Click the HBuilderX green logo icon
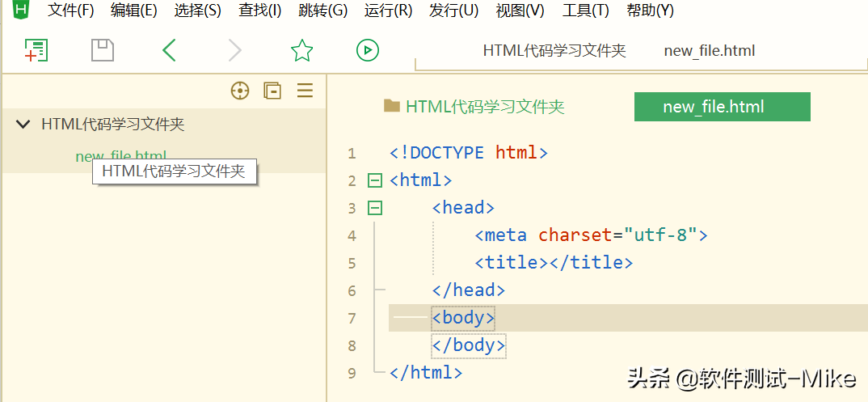This screenshot has width=868, height=402. click(21, 9)
